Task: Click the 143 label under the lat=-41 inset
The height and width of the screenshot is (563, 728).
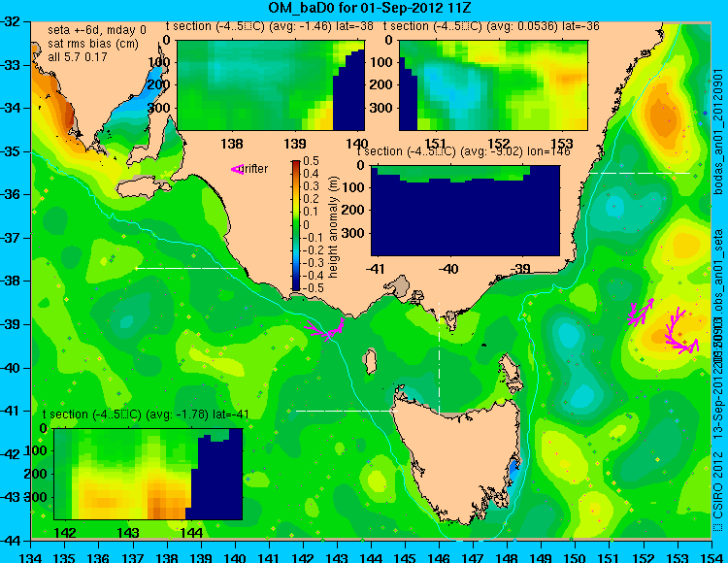Action: [x=128, y=532]
